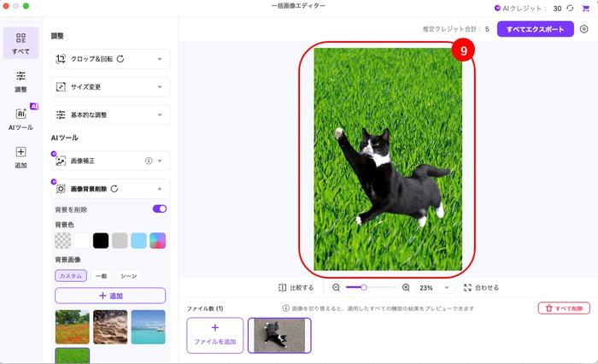Open the settings gear icon near export
Viewport: 598px width, 364px height.
(583, 29)
